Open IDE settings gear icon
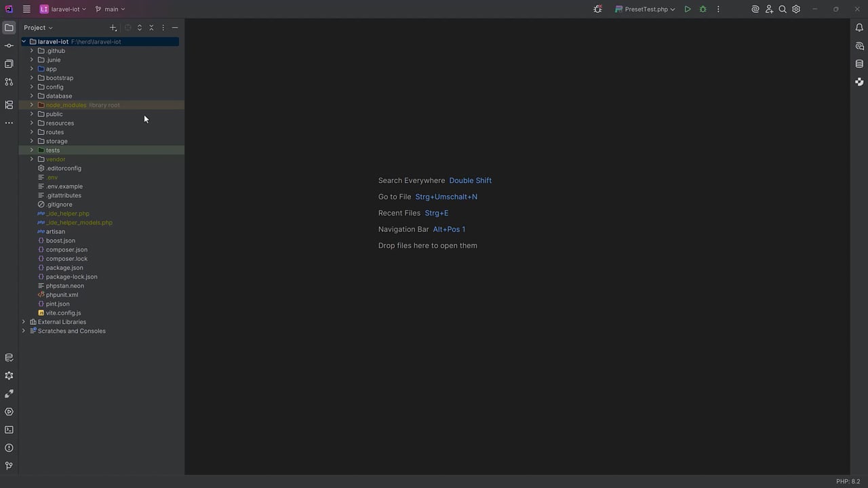This screenshot has width=868, height=488. point(796,9)
